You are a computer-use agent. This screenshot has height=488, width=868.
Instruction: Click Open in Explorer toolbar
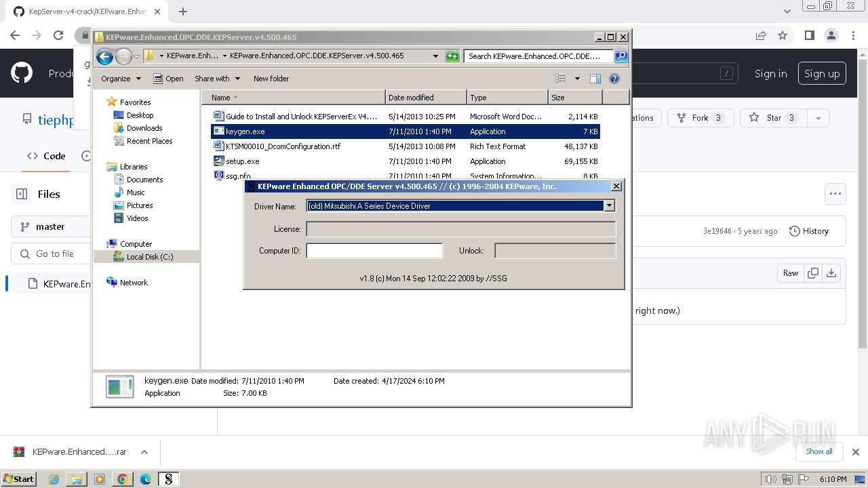point(168,79)
